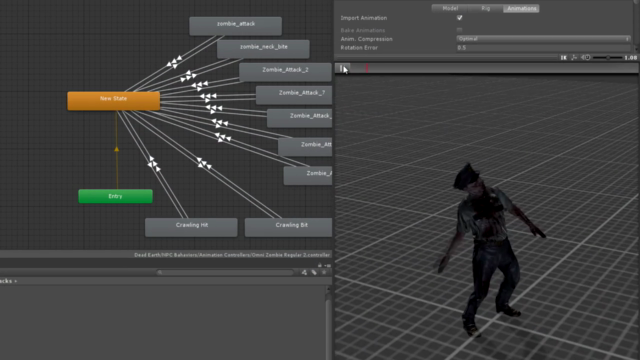The image size is (640, 360).
Task: Click the save search star icon
Action: point(324,272)
